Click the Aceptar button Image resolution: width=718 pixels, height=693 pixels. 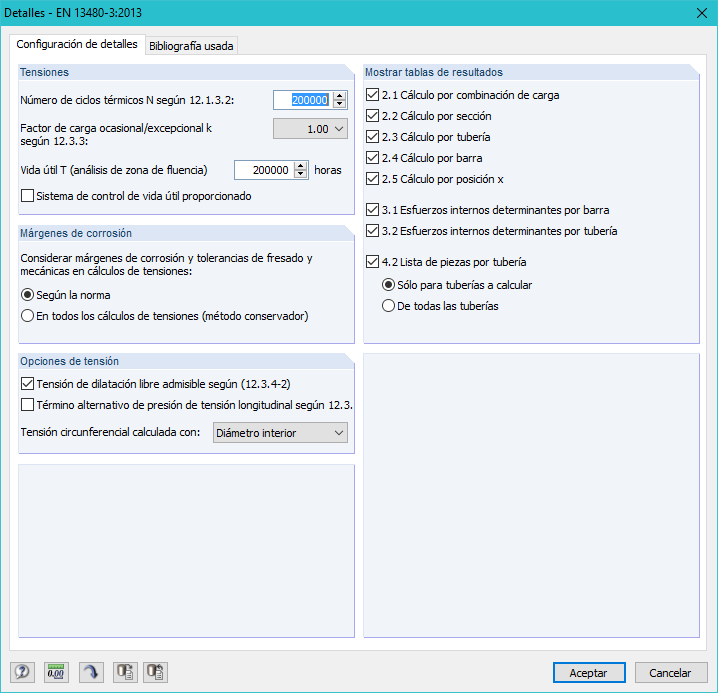click(589, 673)
